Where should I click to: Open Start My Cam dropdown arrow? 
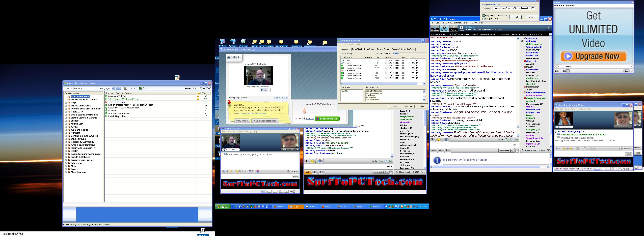tap(297, 149)
